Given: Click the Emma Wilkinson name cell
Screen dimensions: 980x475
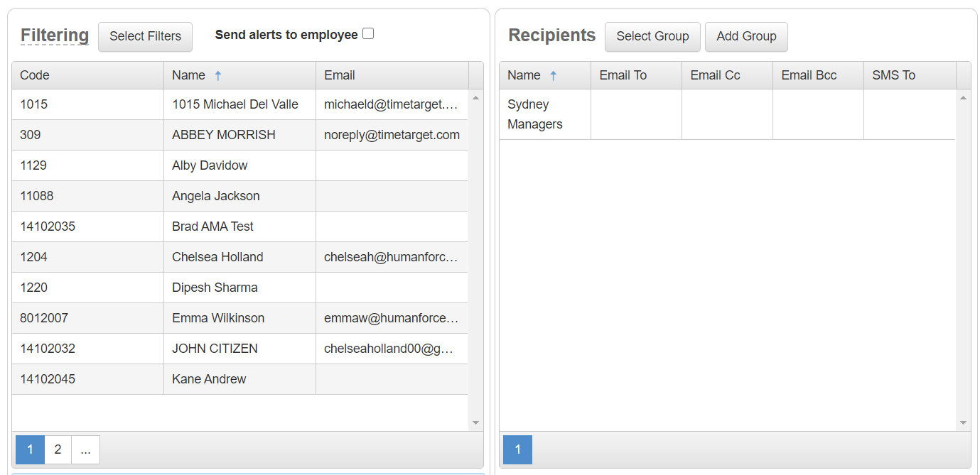Looking at the screenshot, I should (x=239, y=318).
